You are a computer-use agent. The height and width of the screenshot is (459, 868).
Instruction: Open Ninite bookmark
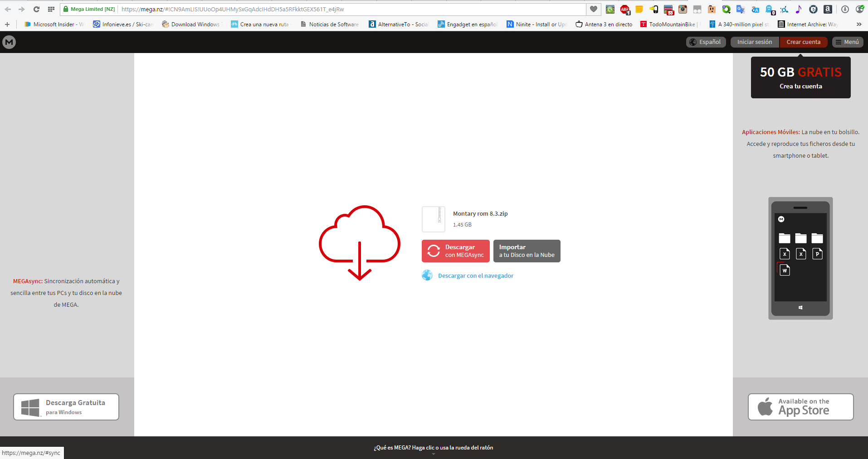[x=537, y=24]
